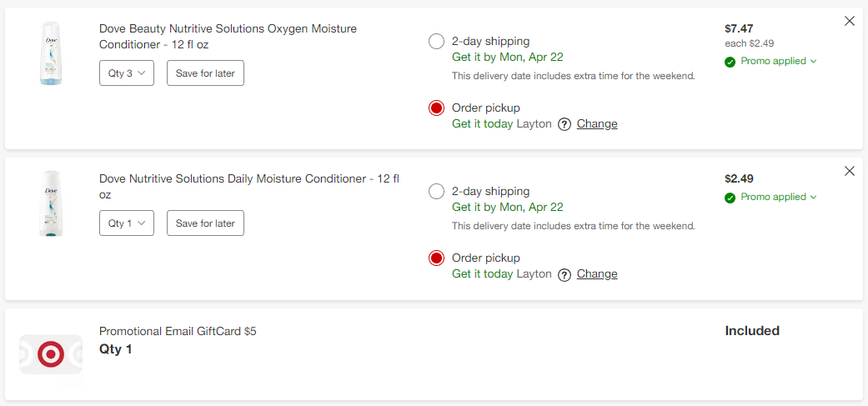The width and height of the screenshot is (868, 406).
Task: Open the Qty 3 quantity dropdown
Action: pos(127,73)
